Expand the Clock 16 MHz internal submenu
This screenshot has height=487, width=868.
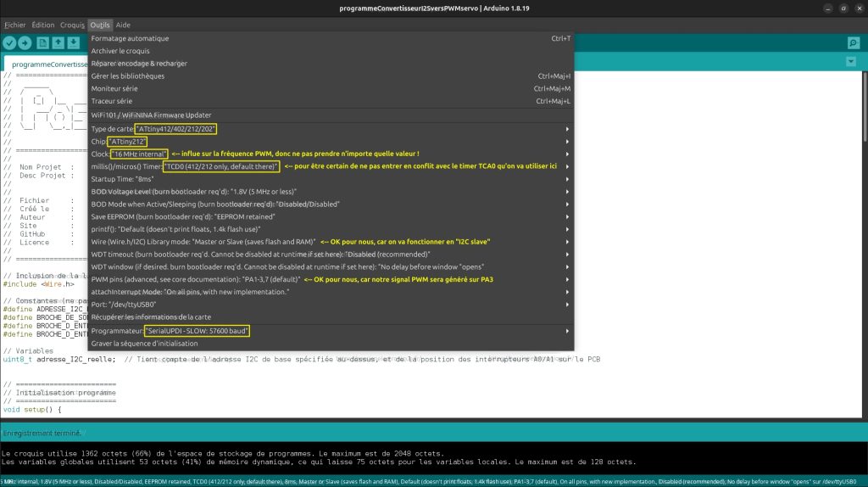click(331, 154)
